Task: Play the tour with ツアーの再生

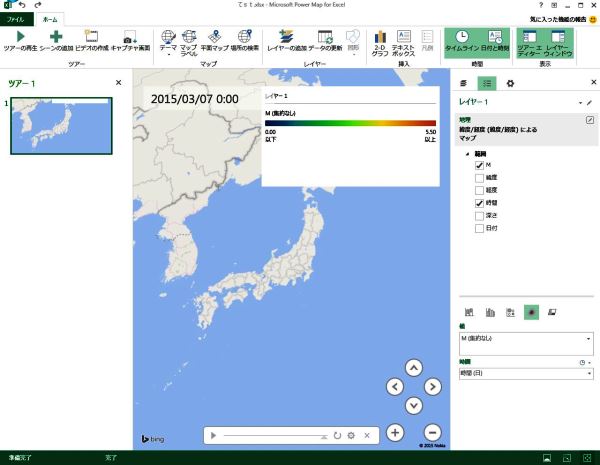Action: pos(21,41)
